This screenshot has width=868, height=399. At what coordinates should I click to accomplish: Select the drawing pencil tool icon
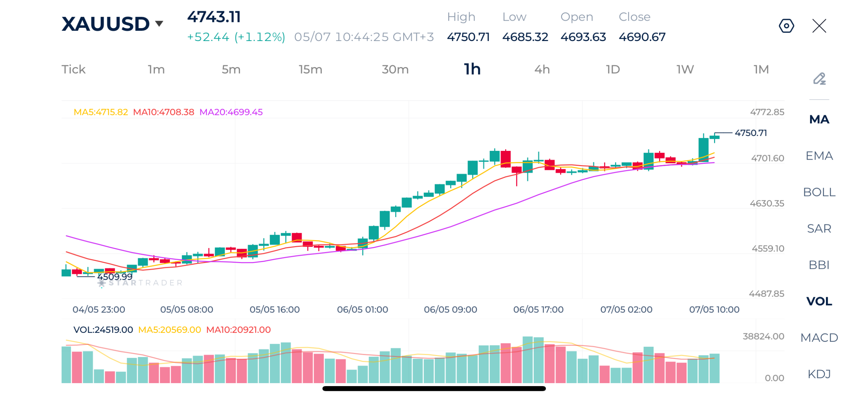pos(819,79)
